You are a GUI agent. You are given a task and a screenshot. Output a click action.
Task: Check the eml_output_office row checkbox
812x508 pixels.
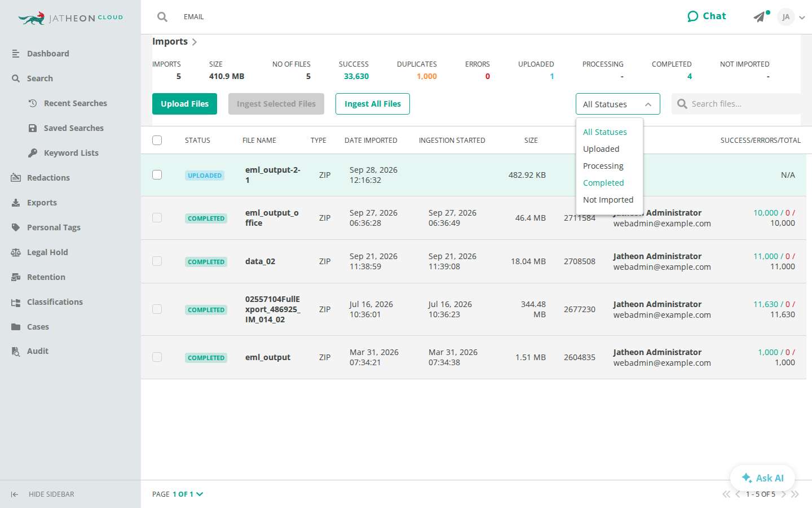coord(157,218)
